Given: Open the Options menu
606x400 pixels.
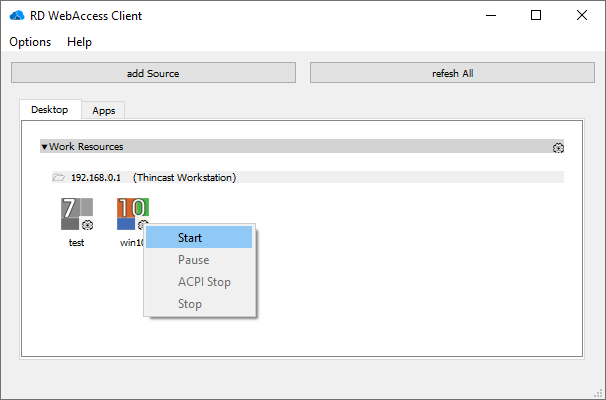Looking at the screenshot, I should coord(30,42).
